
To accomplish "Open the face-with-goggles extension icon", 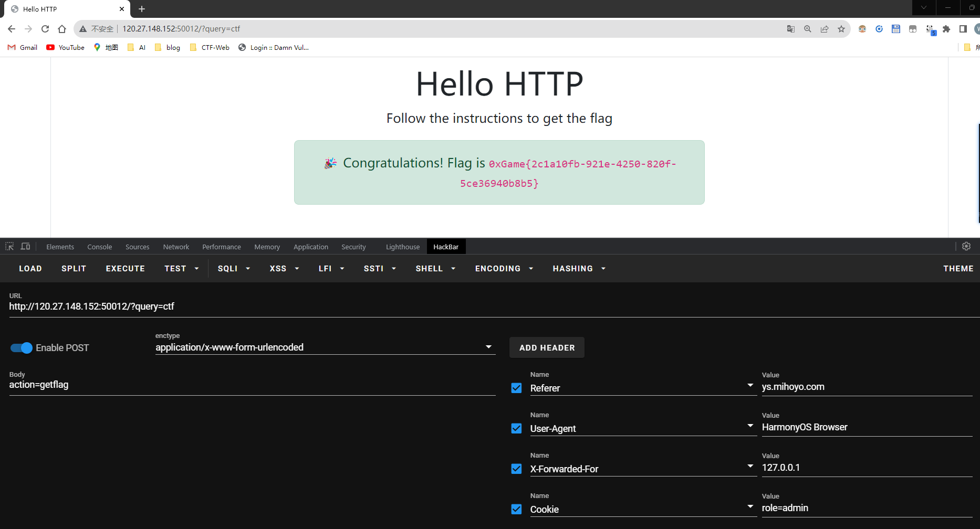I will tap(862, 29).
